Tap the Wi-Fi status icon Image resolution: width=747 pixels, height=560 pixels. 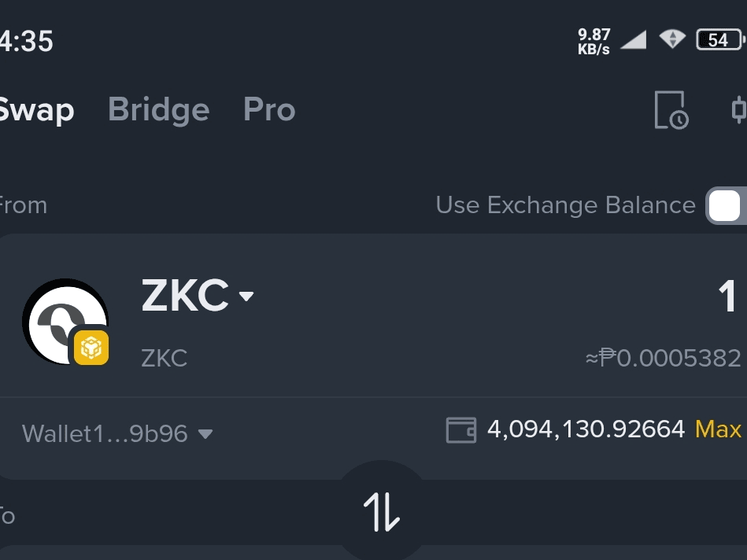pos(672,39)
